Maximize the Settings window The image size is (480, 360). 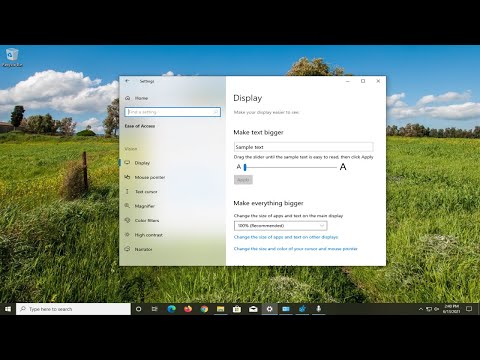tap(363, 81)
